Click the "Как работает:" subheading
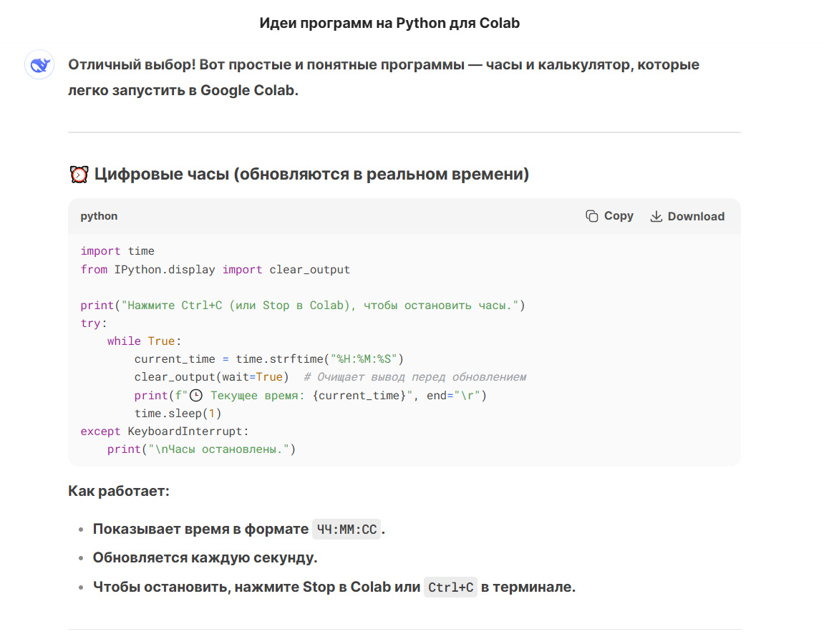 pyautogui.click(x=119, y=491)
